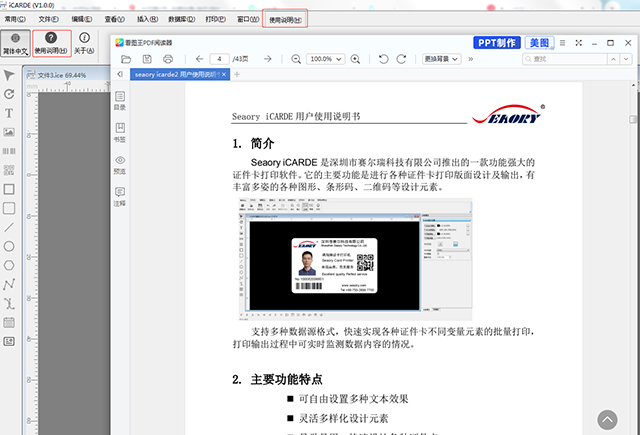Click the help manual question-mark button
This screenshot has height=435, width=640.
tap(51, 43)
